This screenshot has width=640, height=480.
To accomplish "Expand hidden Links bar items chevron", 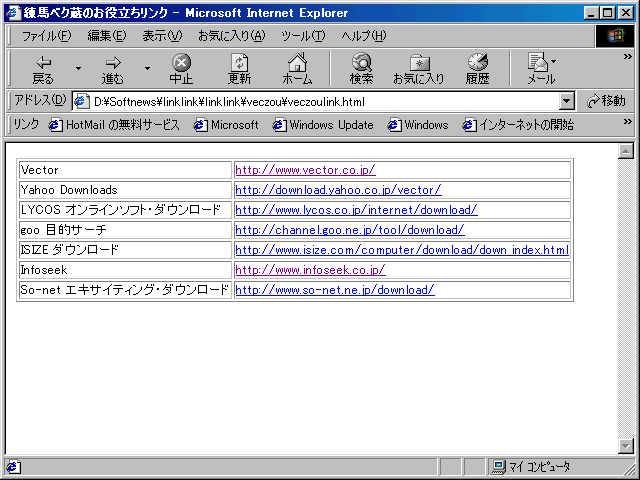I will [x=628, y=122].
